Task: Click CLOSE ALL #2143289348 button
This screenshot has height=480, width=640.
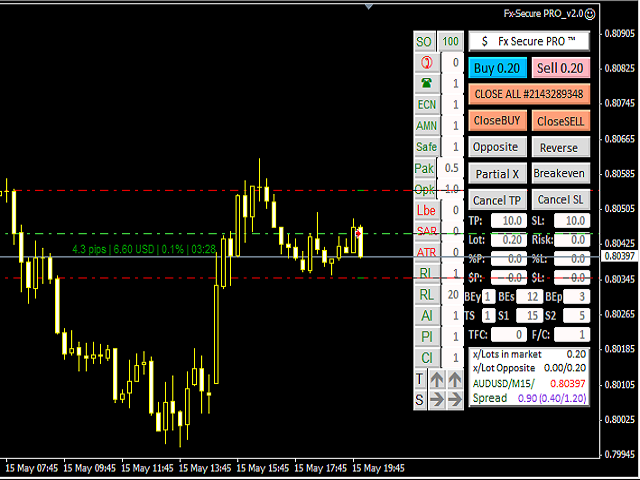Action: [x=529, y=94]
